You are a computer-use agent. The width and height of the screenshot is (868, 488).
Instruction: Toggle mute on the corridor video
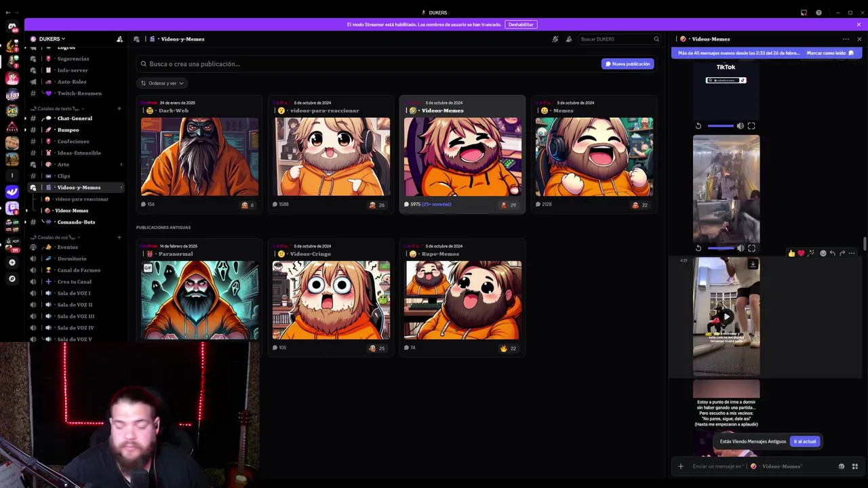pos(741,248)
